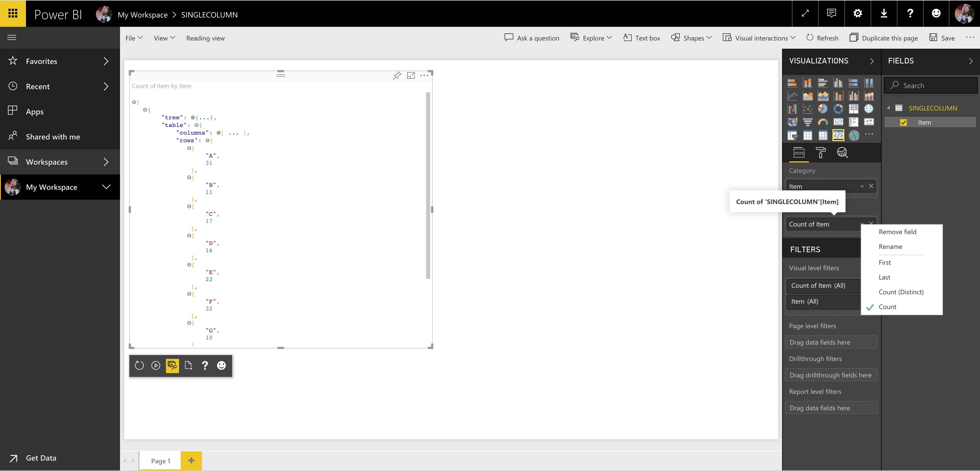Expand the "tree" JSON node

tap(193, 117)
